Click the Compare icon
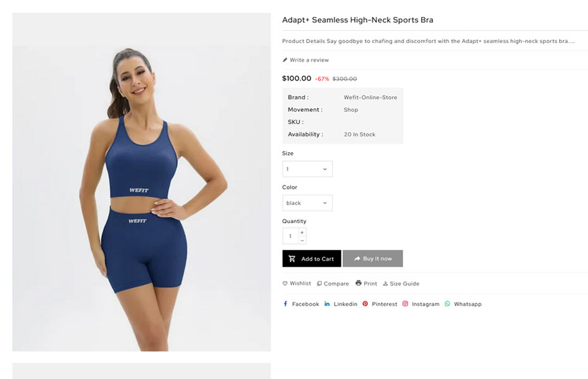 (319, 284)
